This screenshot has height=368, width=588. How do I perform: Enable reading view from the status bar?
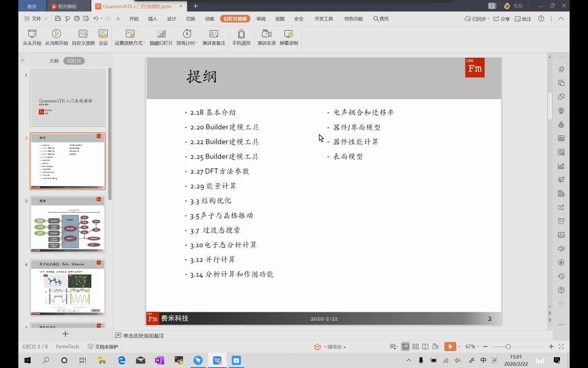coord(425,347)
